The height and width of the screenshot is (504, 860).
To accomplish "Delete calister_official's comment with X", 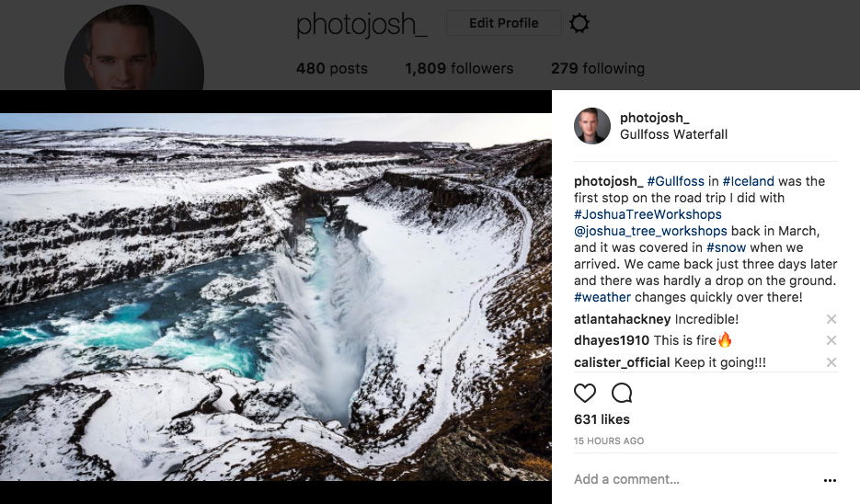I will pos(831,362).
